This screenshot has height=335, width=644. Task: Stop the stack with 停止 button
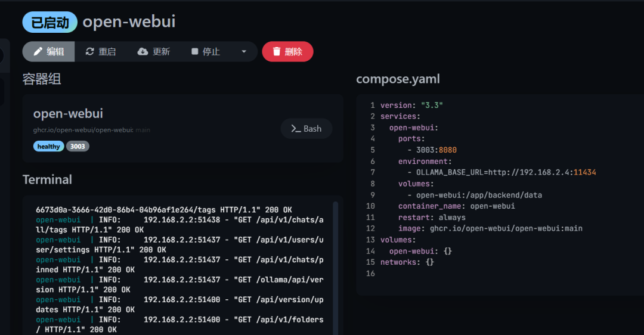pos(205,51)
